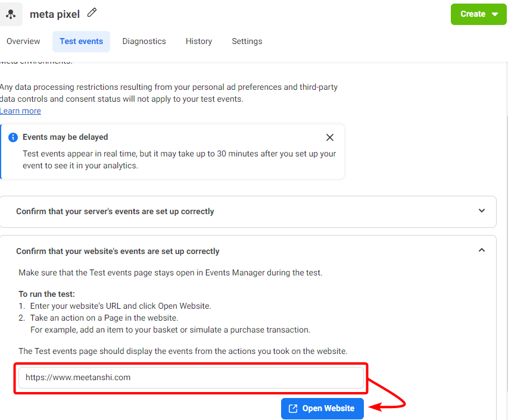Collapse the website's events setup section
This screenshot has height=420, width=508.
tap(482, 250)
